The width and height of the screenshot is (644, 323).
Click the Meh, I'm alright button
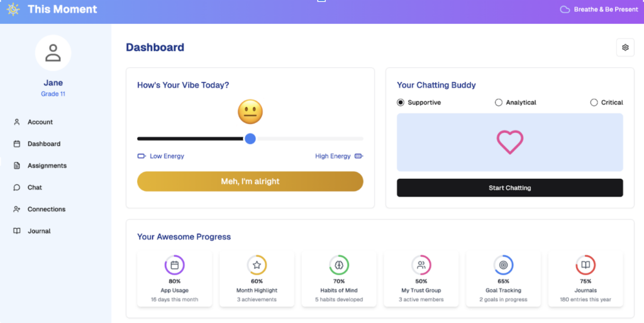coord(250,181)
